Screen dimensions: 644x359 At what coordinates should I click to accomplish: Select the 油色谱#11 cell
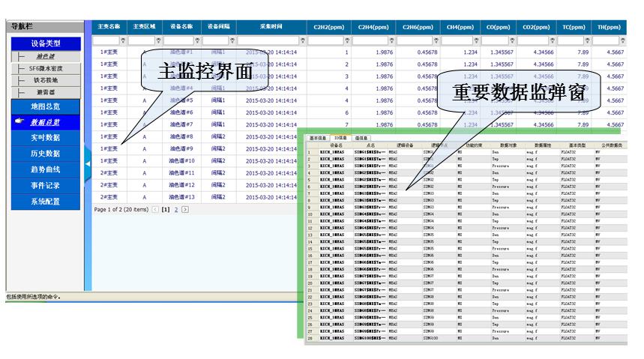click(181, 173)
